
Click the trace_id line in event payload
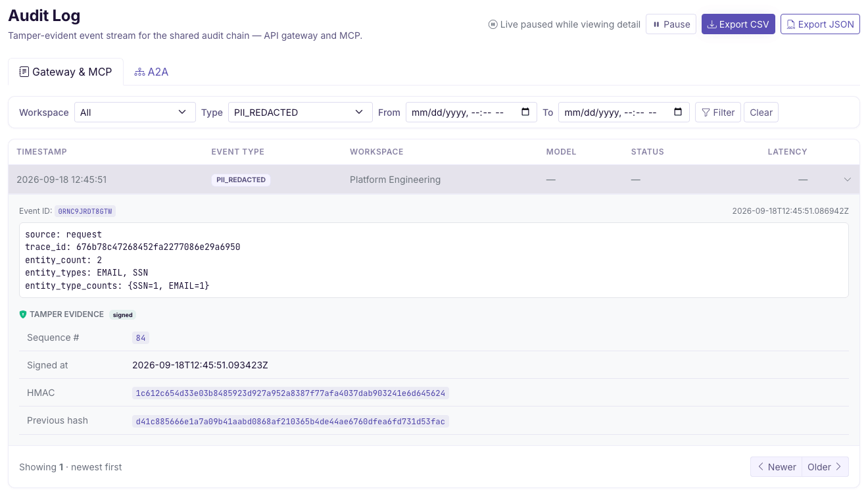point(132,247)
